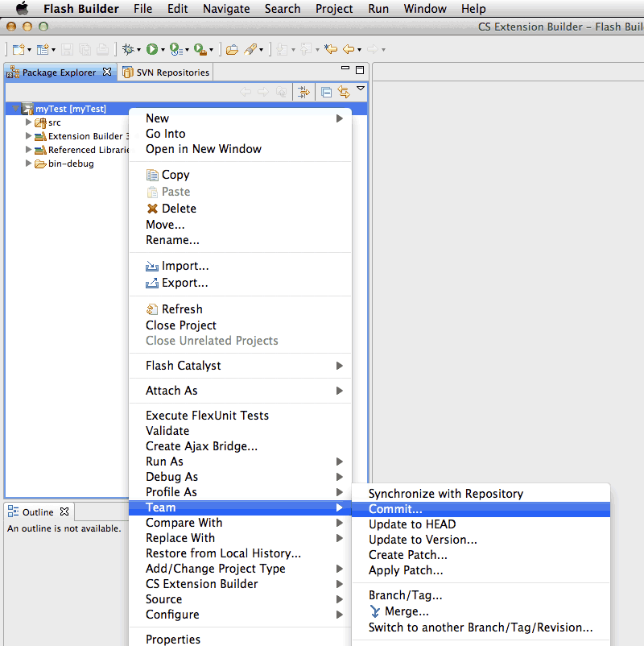The height and width of the screenshot is (646, 644).
Task: Close the Package Explorer tab
Action: tap(107, 72)
